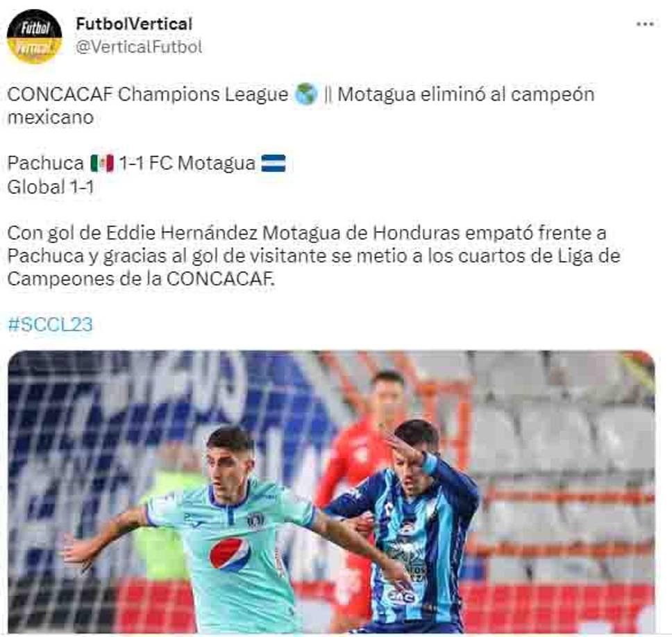The height and width of the screenshot is (637, 672).
Task: Click the name 'Eddie Hernández' in the tweet
Action: pyautogui.click(x=182, y=233)
